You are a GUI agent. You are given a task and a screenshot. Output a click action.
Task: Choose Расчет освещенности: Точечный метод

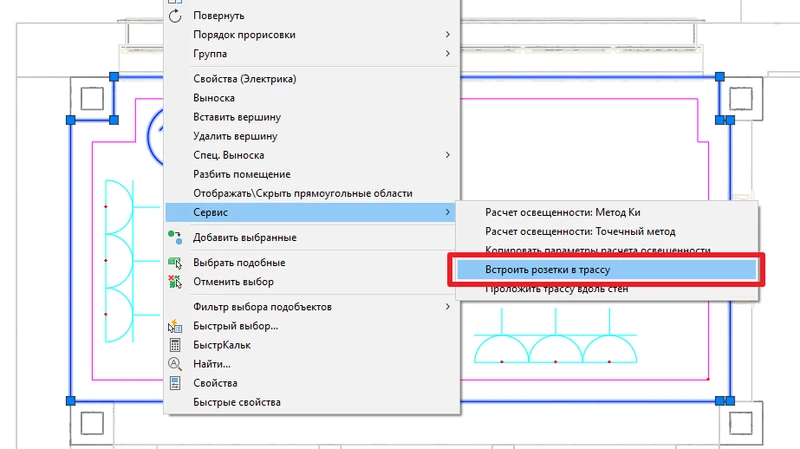(x=580, y=232)
